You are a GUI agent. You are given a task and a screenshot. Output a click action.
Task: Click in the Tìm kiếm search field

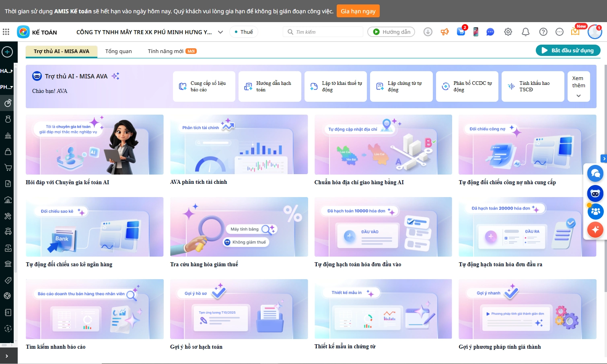click(328, 32)
